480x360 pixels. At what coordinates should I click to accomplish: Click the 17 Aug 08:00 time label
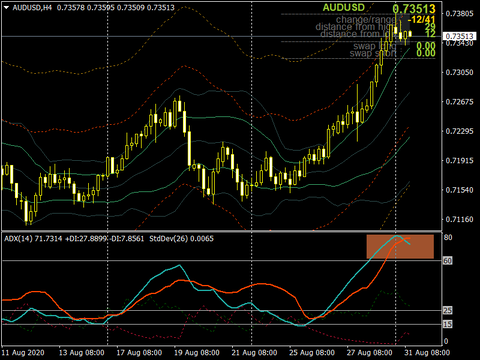(139, 353)
